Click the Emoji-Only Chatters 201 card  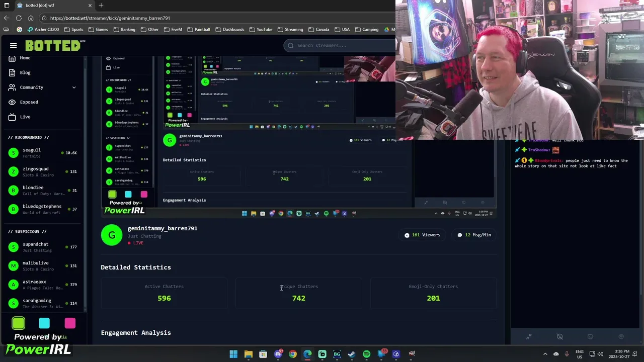click(x=433, y=293)
